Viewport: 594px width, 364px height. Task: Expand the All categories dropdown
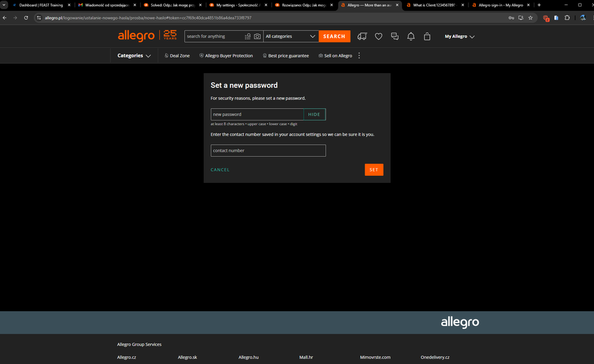click(291, 36)
